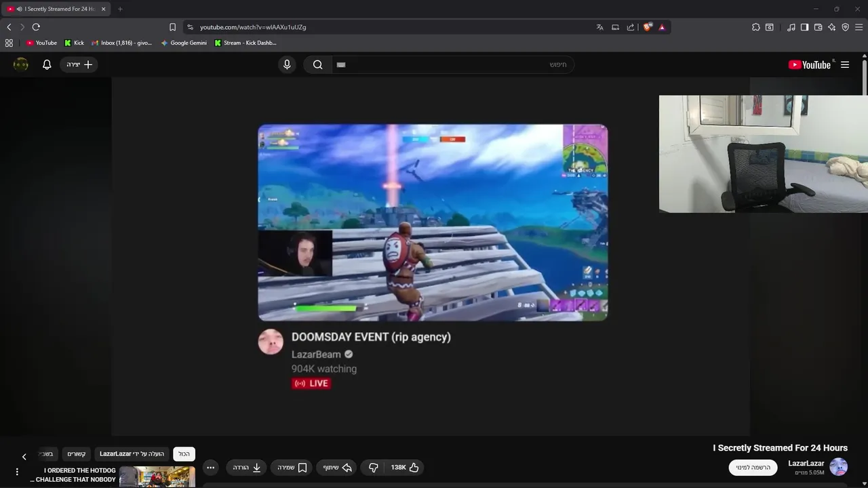Open the Google Gemini bookmark

pyautogui.click(x=184, y=43)
